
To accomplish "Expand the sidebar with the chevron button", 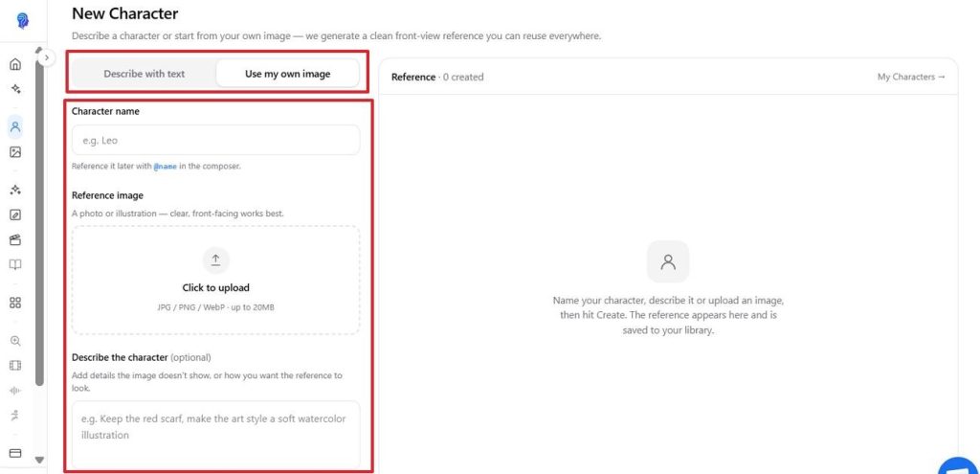I will 47,57.
